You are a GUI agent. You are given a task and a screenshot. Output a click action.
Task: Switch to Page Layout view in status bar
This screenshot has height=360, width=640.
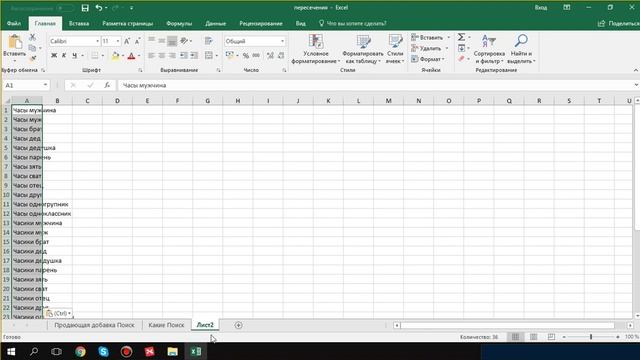coord(533,337)
